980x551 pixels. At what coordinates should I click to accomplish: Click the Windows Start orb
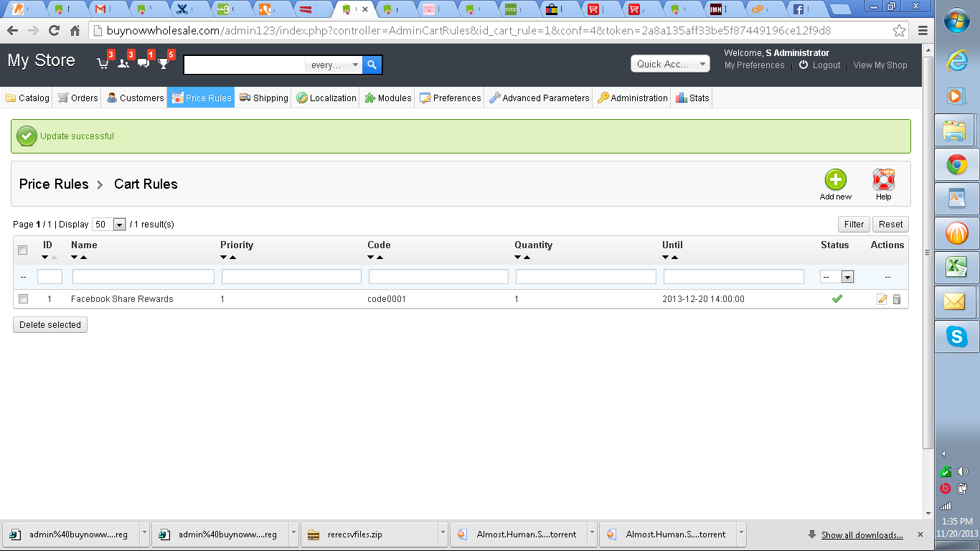(x=957, y=21)
